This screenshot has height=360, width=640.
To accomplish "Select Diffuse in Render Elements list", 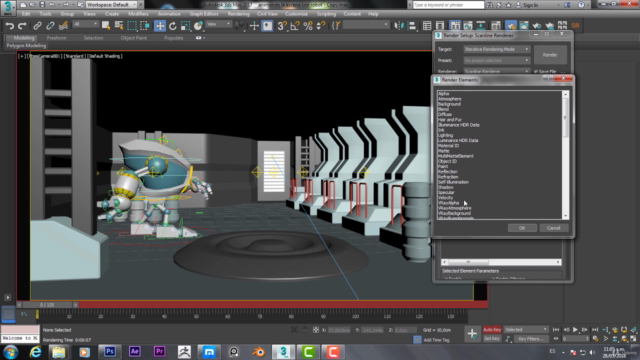I will point(444,114).
